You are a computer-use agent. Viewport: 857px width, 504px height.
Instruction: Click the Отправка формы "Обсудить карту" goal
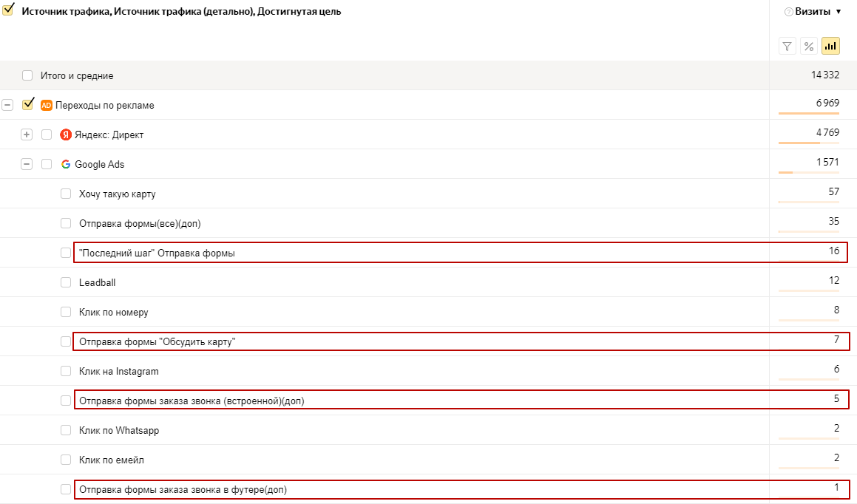157,342
